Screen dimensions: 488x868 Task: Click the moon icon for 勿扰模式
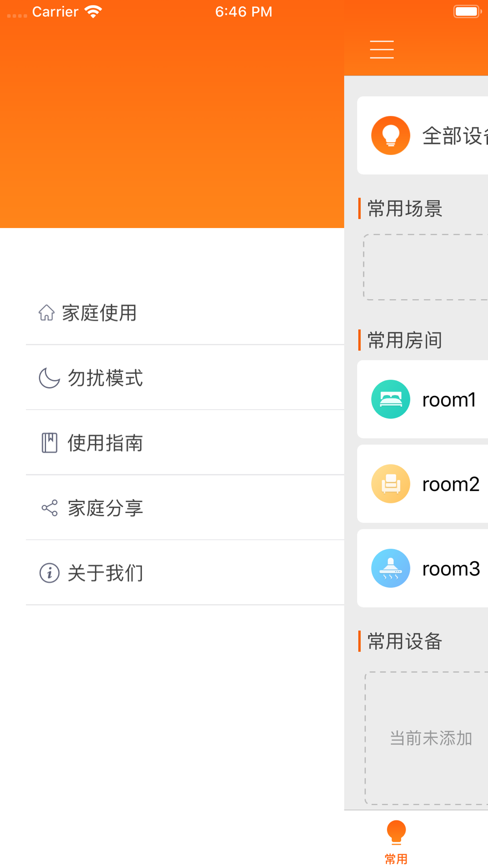(49, 378)
